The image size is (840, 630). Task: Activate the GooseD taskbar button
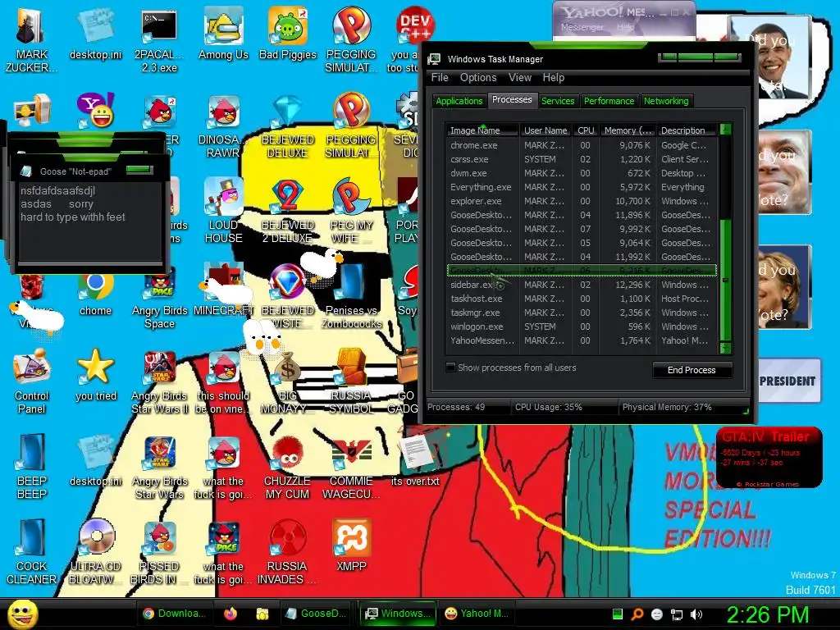pyautogui.click(x=317, y=614)
